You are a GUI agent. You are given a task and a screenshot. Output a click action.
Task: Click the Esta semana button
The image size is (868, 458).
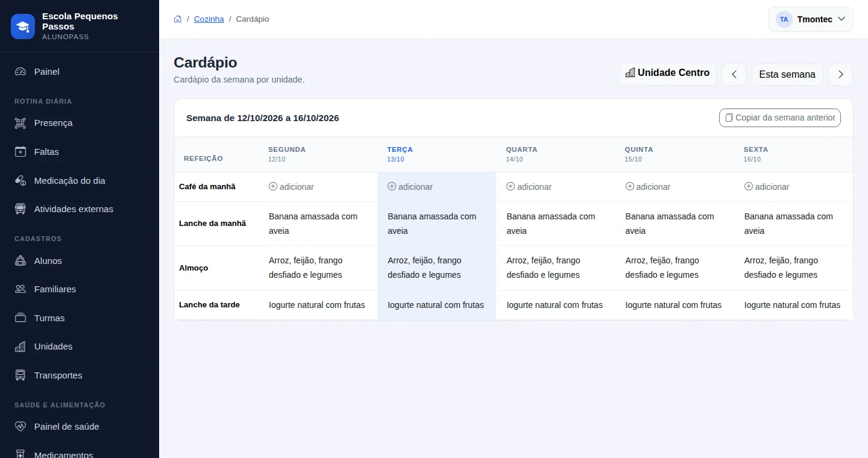click(787, 75)
